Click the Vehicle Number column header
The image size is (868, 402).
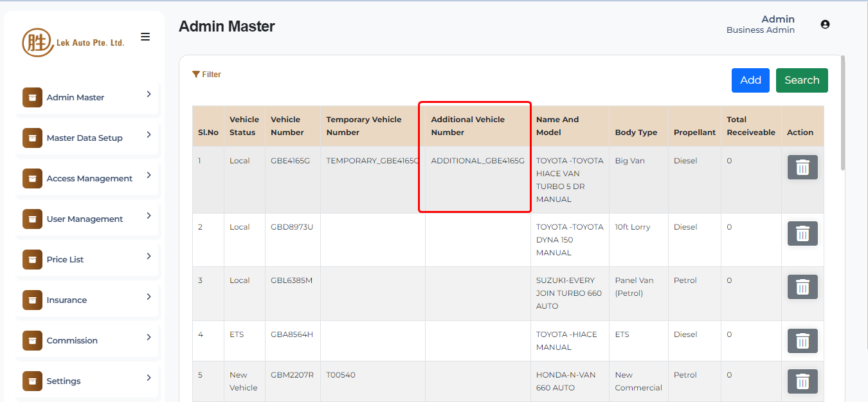tap(287, 126)
